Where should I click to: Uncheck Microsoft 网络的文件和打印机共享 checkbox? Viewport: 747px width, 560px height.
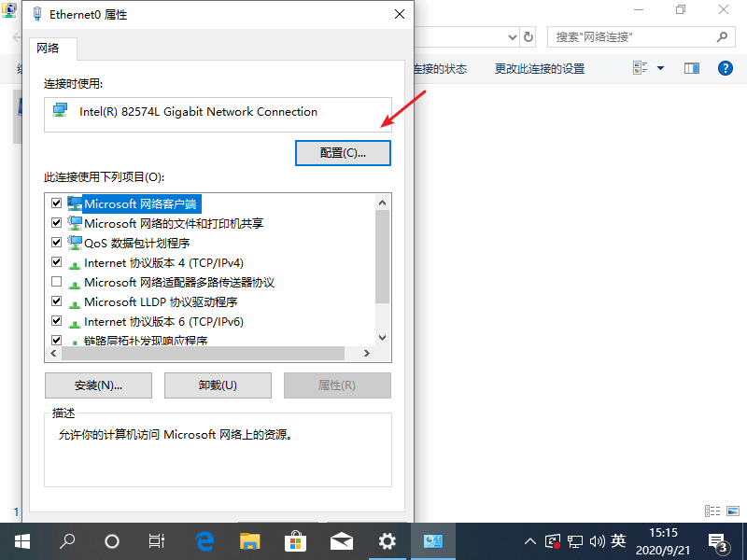[x=57, y=223]
